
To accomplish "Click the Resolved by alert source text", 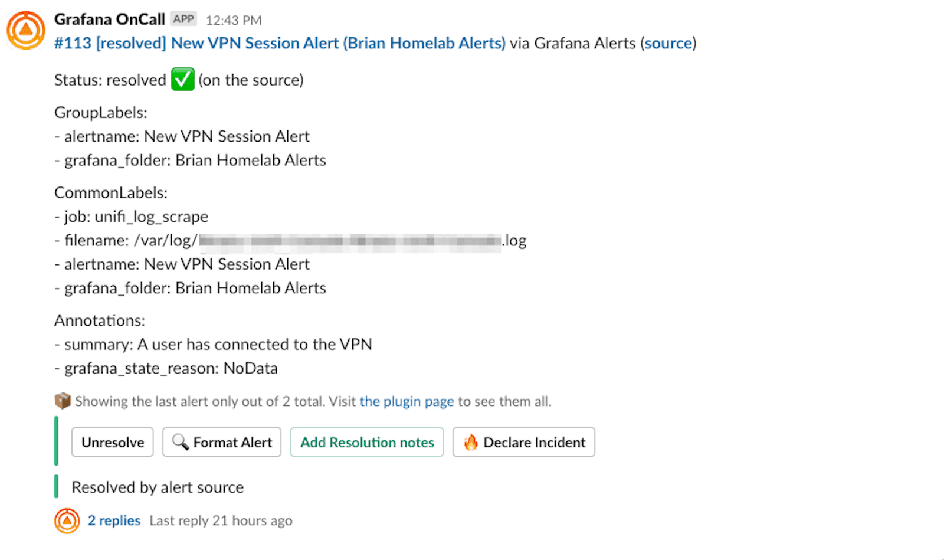I will point(157,487).
